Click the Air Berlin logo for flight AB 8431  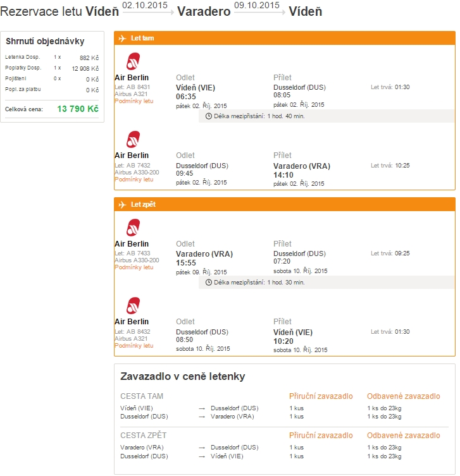pos(133,61)
